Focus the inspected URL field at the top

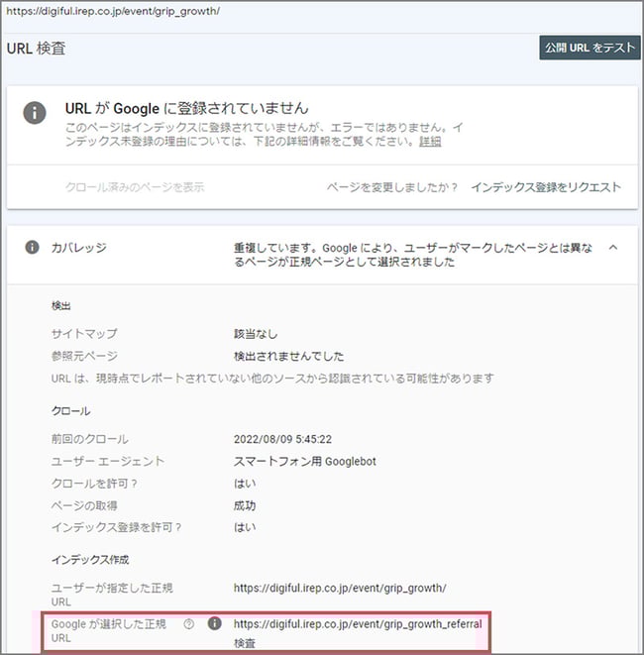click(x=114, y=11)
